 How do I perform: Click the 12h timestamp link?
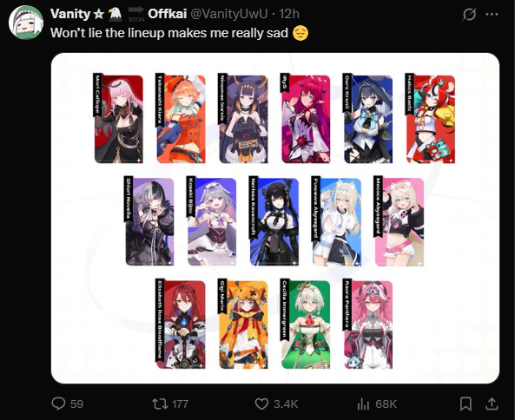click(289, 14)
